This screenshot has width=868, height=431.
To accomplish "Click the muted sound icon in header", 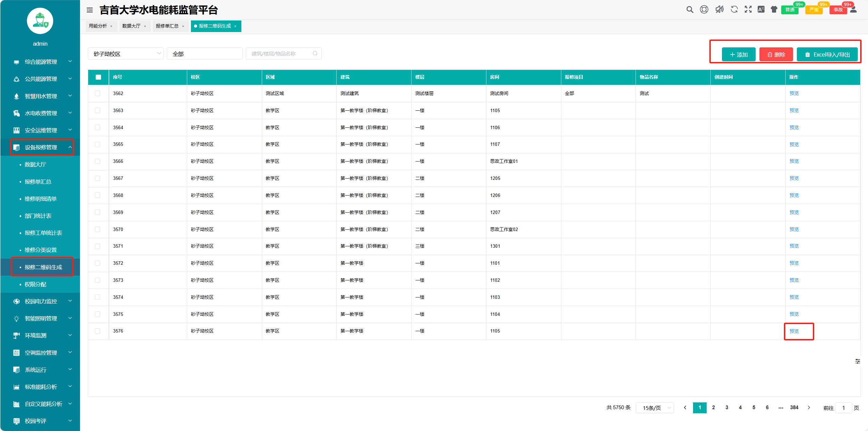I will coord(719,10).
